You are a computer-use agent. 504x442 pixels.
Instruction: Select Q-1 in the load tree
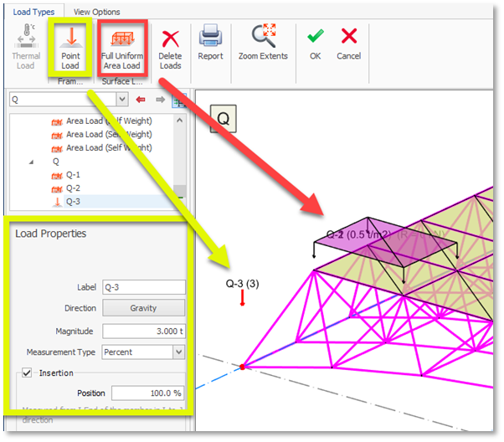click(x=72, y=175)
